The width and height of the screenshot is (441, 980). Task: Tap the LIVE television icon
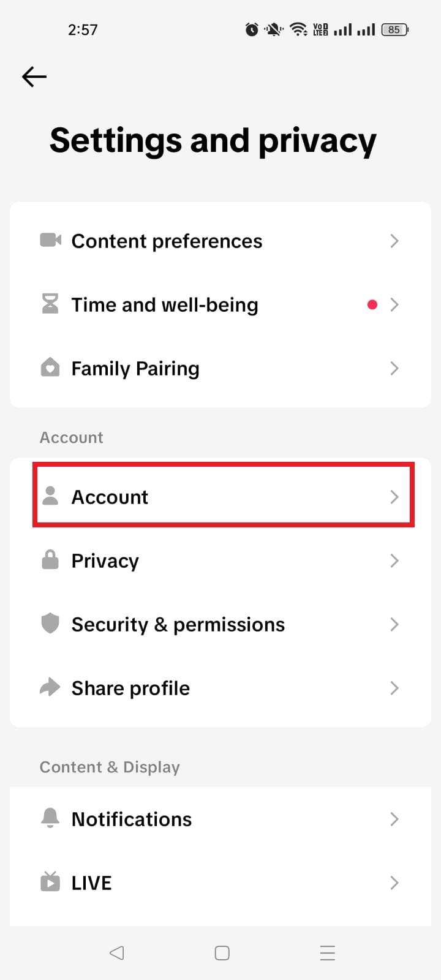pyautogui.click(x=51, y=883)
